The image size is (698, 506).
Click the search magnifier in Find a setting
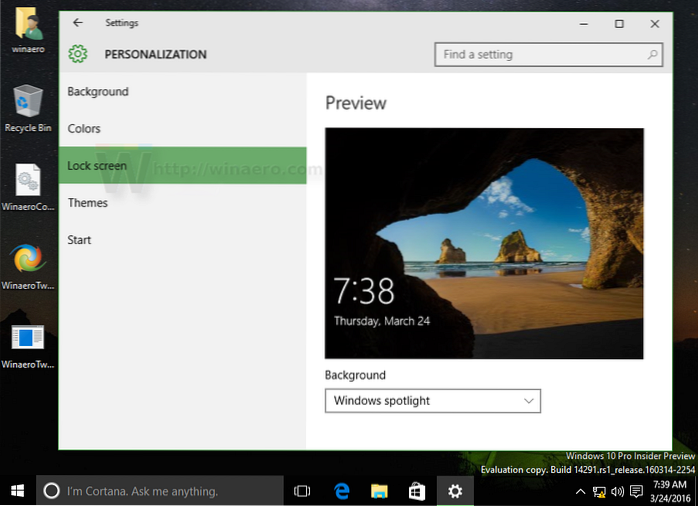(x=652, y=54)
